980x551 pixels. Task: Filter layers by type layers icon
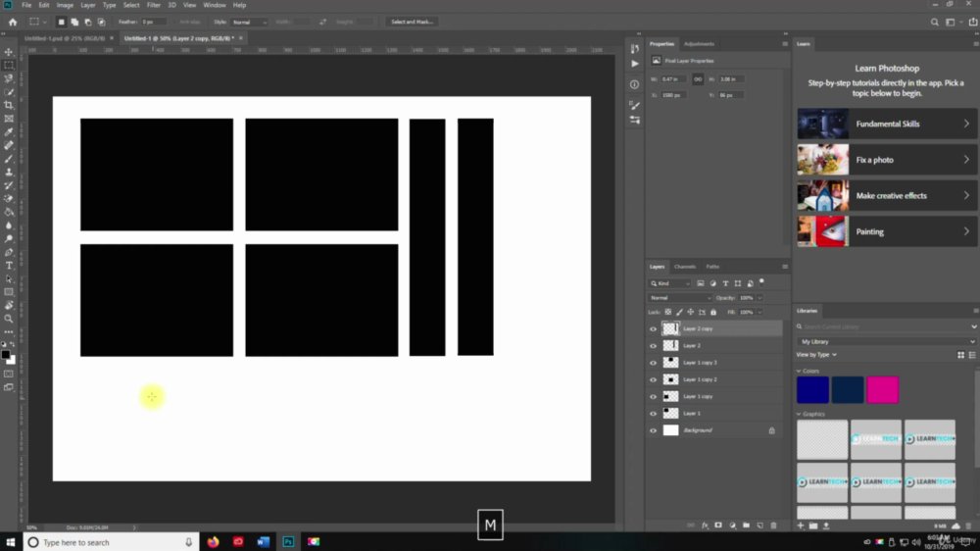point(725,283)
